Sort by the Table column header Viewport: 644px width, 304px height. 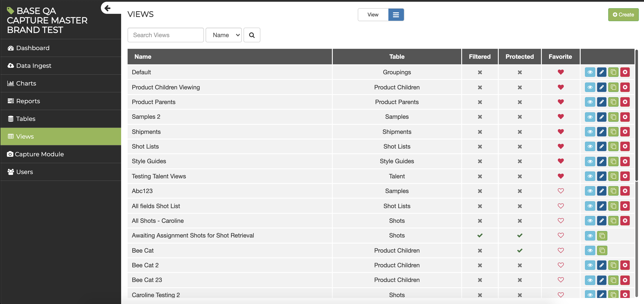(x=397, y=57)
